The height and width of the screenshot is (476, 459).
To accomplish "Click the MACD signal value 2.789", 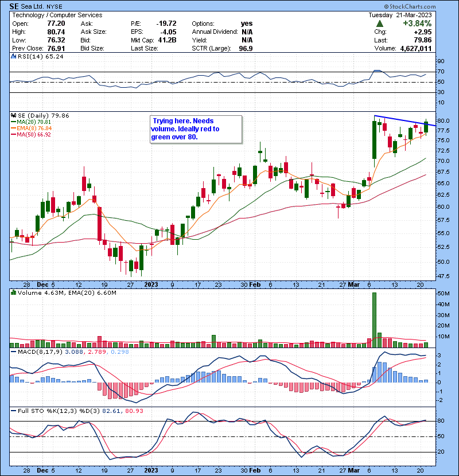I will [x=97, y=352].
